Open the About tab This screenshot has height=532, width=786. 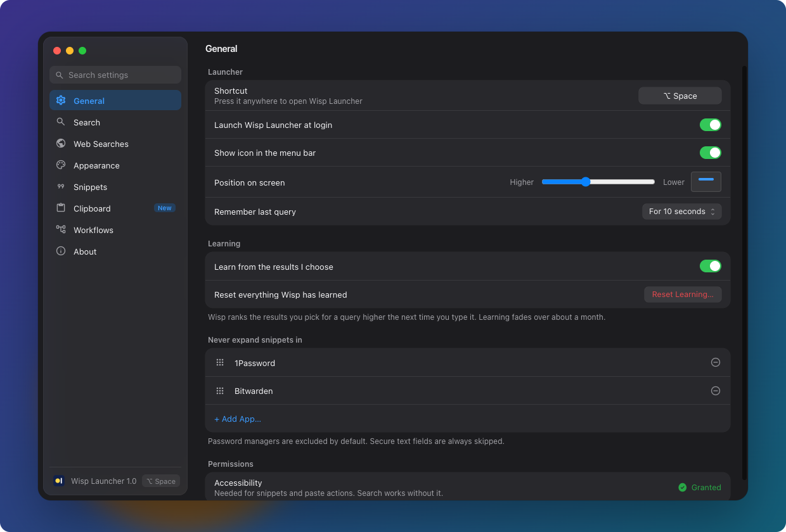[x=115, y=251]
